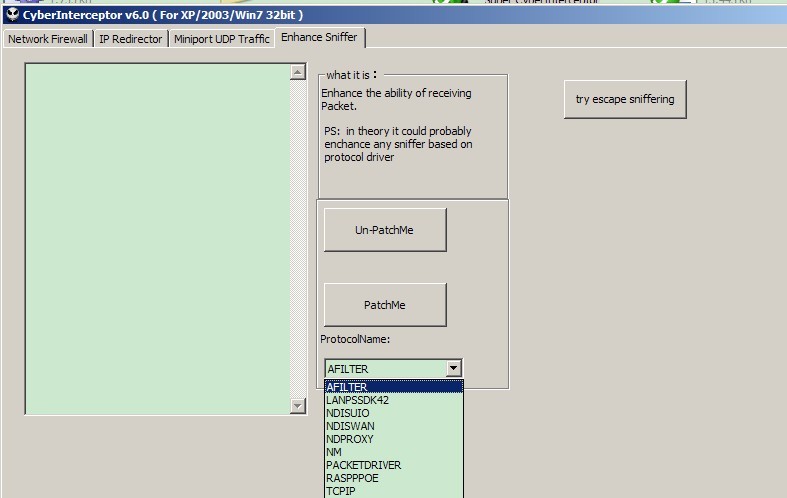Choose RASPPPOE from the dropdown list

click(393, 478)
